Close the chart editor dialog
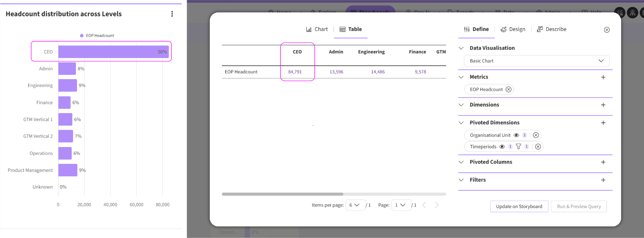This screenshot has width=644, height=238. [x=607, y=30]
